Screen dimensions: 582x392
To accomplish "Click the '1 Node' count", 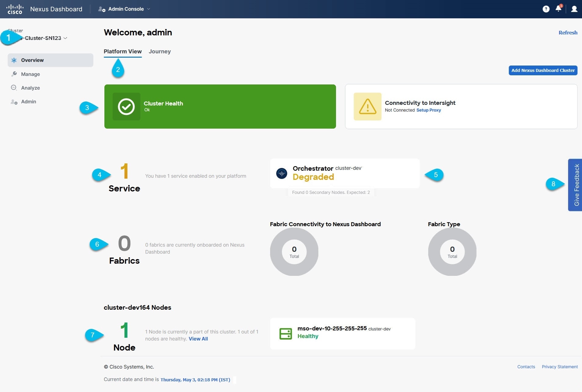I will [124, 337].
